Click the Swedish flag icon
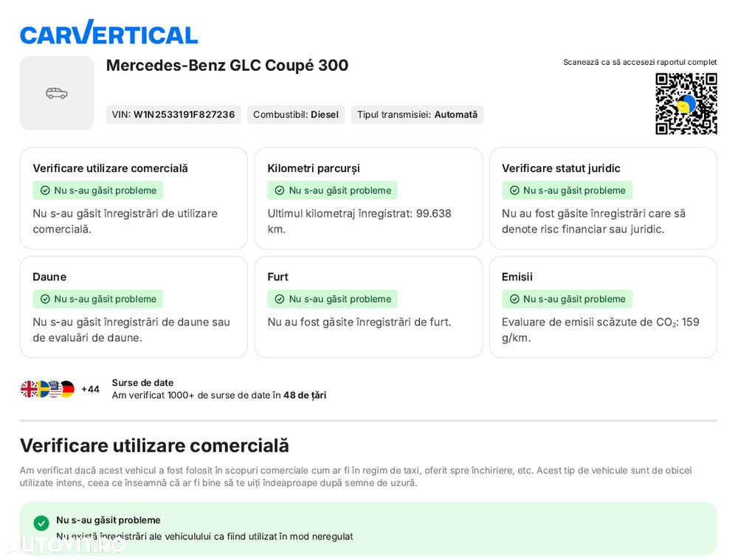The height and width of the screenshot is (560, 738). coord(44,389)
